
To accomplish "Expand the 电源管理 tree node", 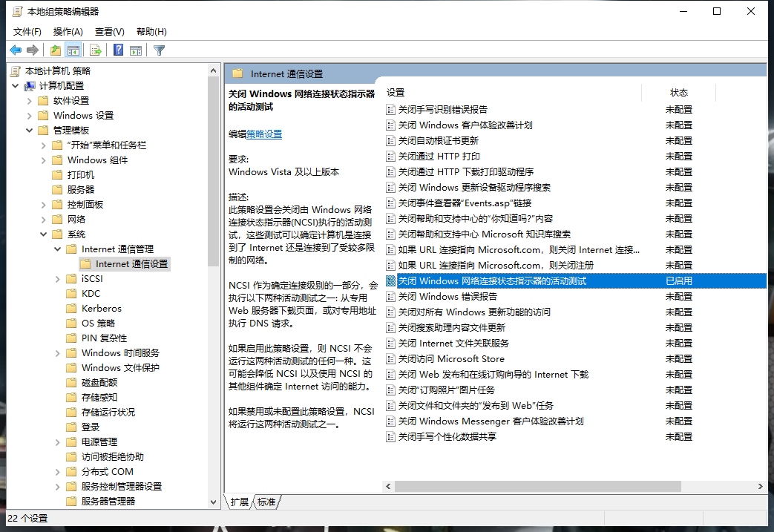I will (x=57, y=441).
